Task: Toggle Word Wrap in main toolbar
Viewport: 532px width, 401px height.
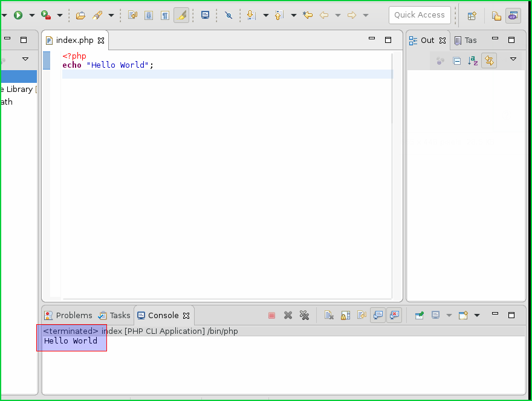Action: pyautogui.click(x=132, y=15)
